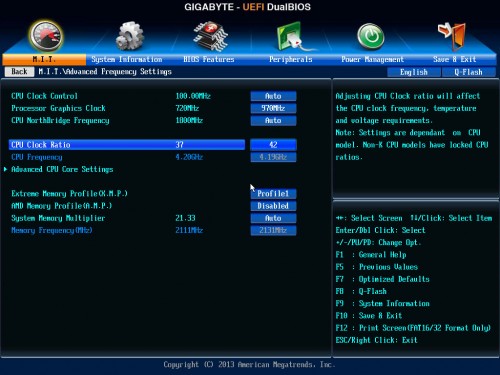Select the System Memory Multiplier label
This screenshot has height=375, width=500.
58,218
